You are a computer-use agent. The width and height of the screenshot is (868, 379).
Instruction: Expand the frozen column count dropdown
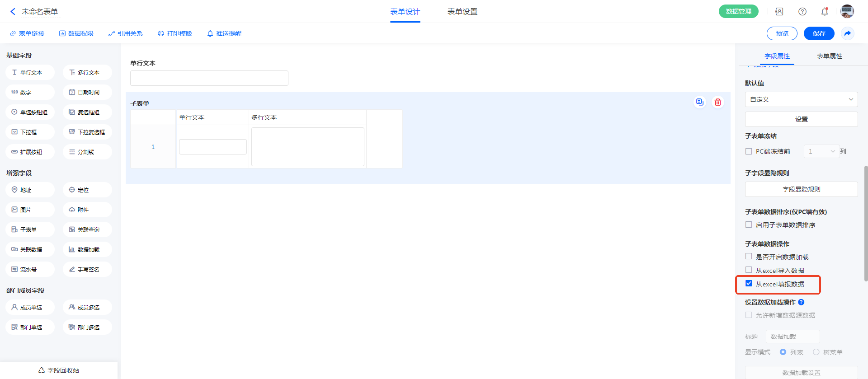click(821, 151)
